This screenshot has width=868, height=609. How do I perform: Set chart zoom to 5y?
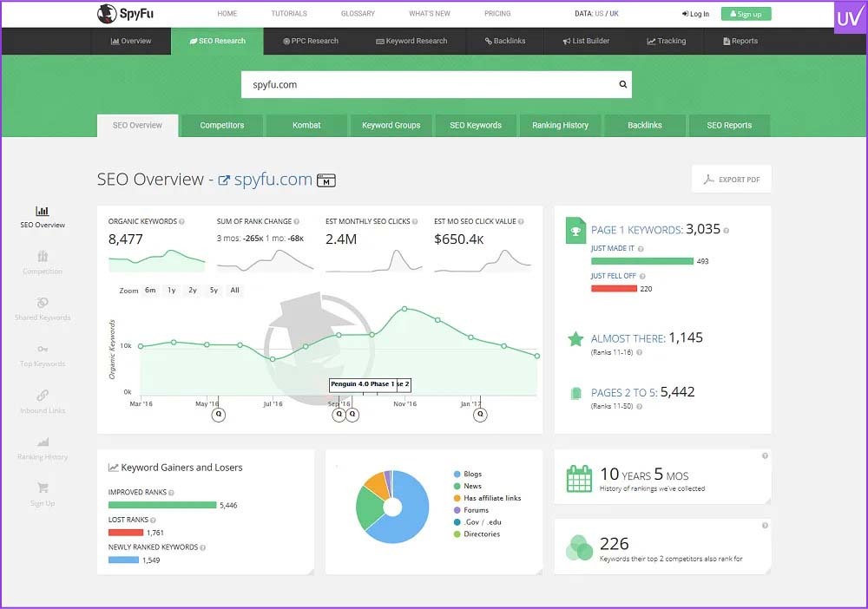click(214, 290)
